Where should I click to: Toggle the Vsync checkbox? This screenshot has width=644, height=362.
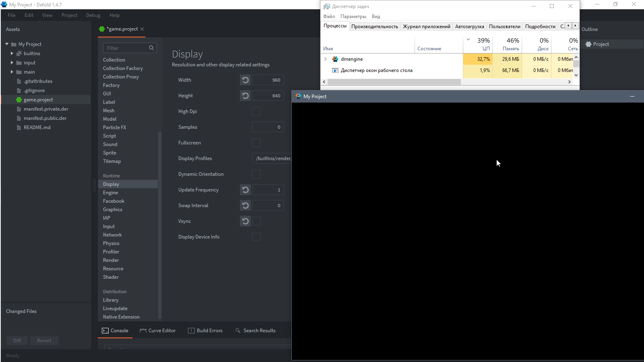click(256, 221)
